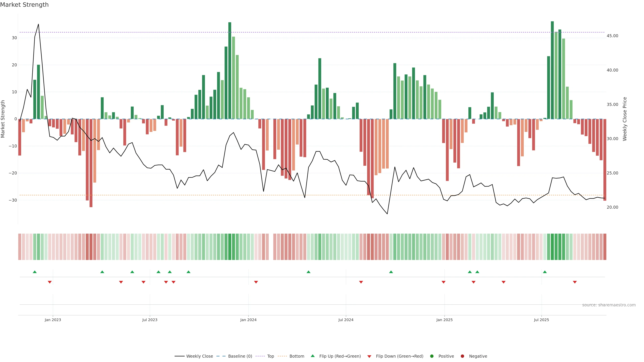Click the green Flip Up triangle legend icon
The height and width of the screenshot is (362, 644).
pos(312,356)
